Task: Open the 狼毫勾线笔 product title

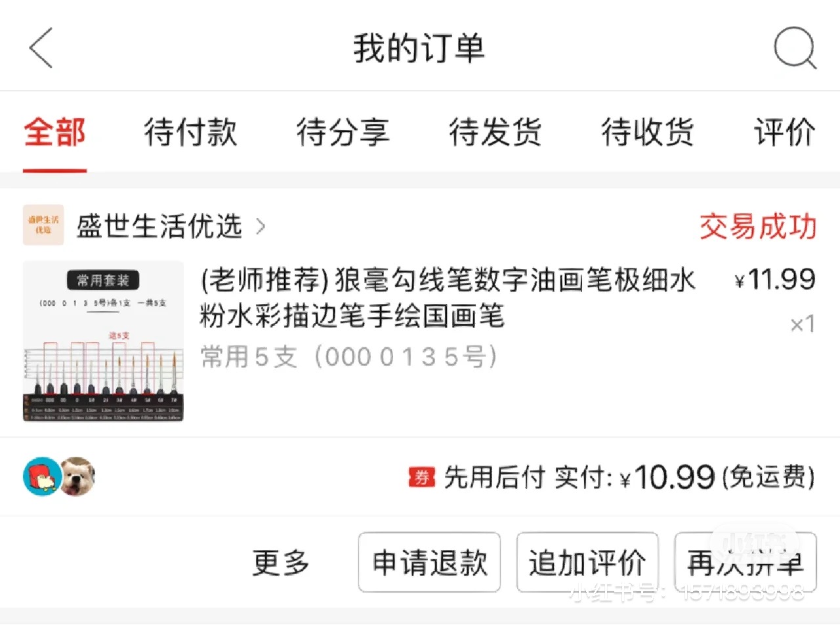Action: click(x=448, y=298)
